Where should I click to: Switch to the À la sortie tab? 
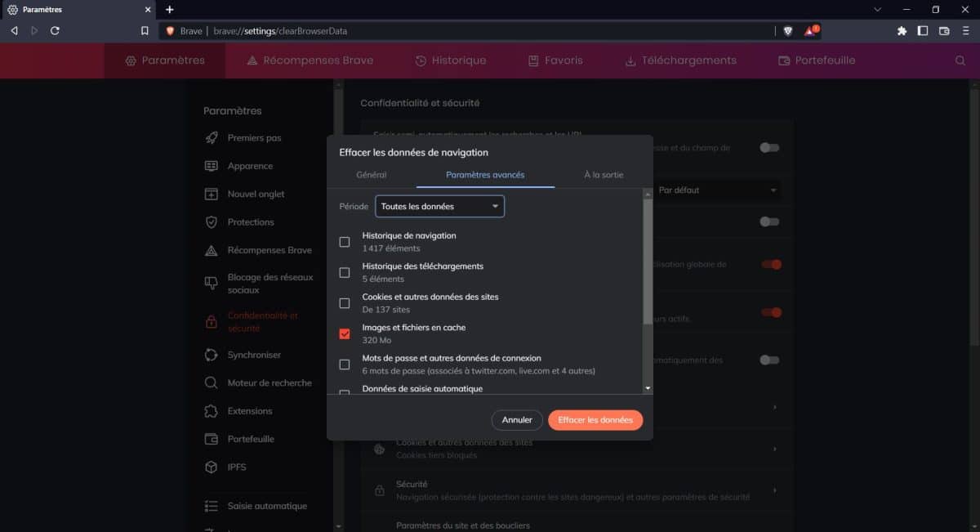[x=604, y=175]
